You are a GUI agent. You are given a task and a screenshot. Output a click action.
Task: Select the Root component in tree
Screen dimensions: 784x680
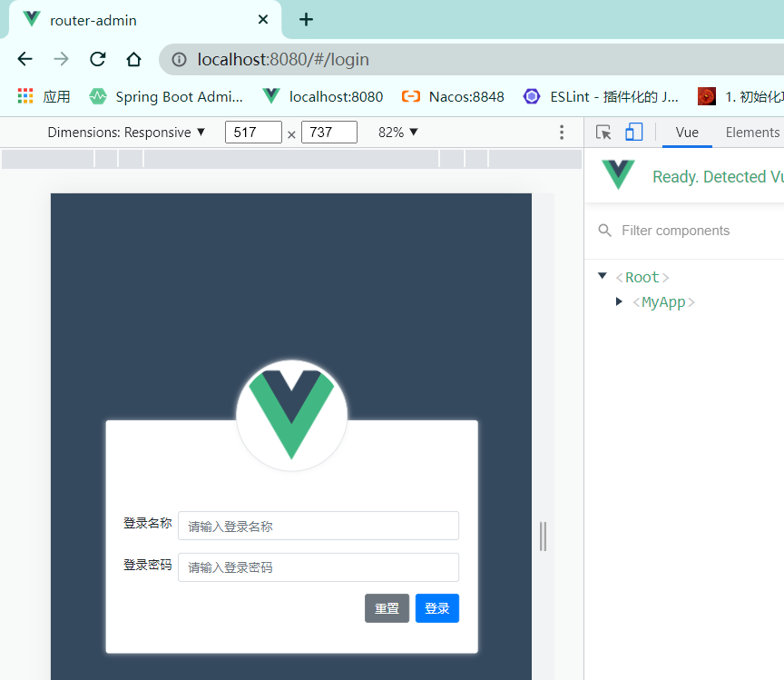tap(642, 277)
